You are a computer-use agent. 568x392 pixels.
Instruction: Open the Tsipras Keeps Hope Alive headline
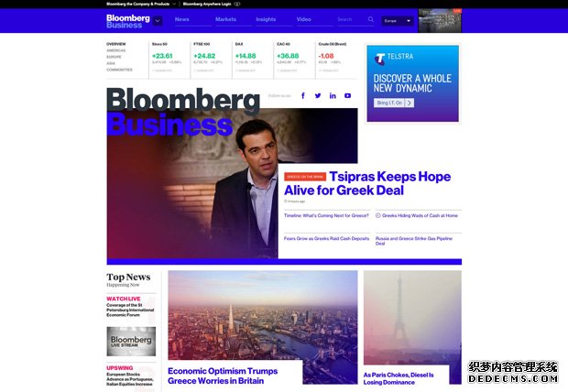[367, 183]
